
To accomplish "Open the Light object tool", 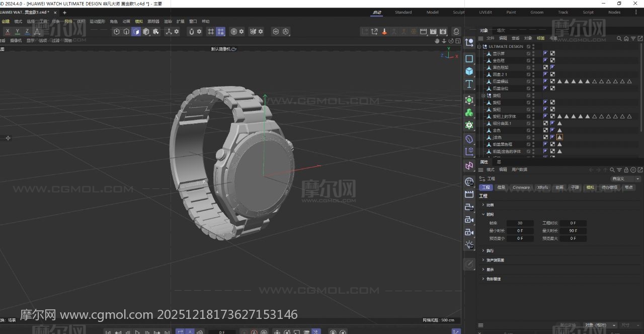I will click(x=469, y=245).
